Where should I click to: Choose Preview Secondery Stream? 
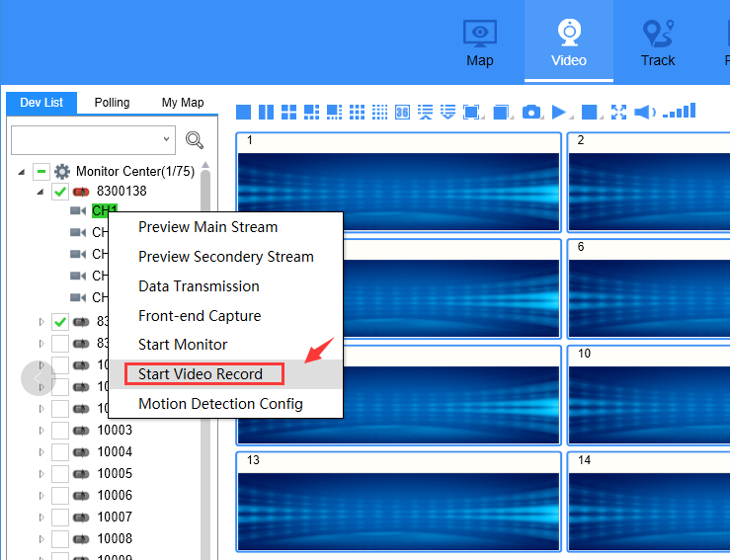click(226, 257)
